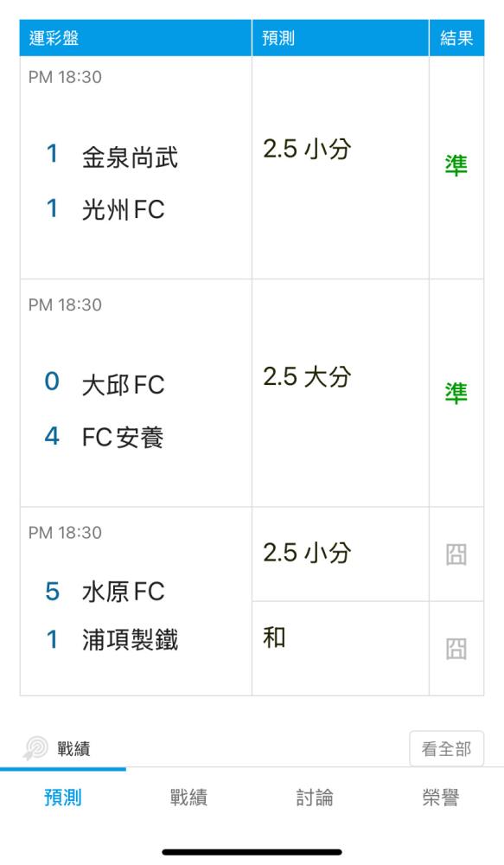
Task: Open the FC安養 team entry
Action: click(123, 438)
